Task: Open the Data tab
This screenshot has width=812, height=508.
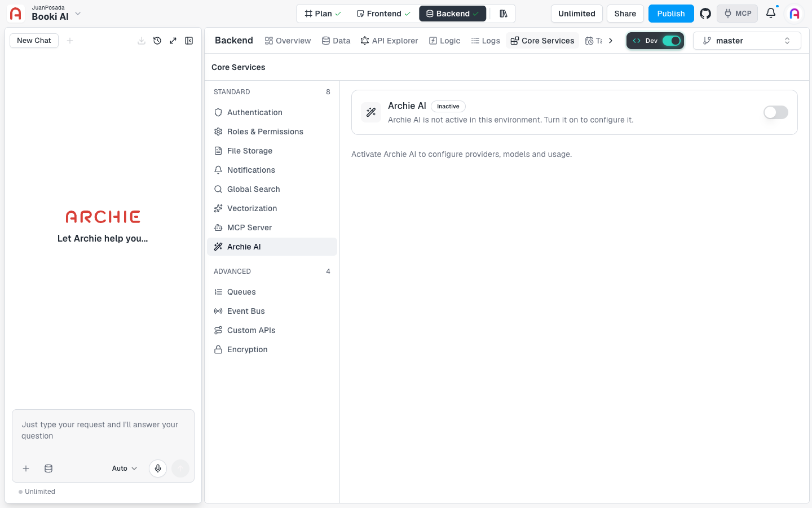Action: 336,41
